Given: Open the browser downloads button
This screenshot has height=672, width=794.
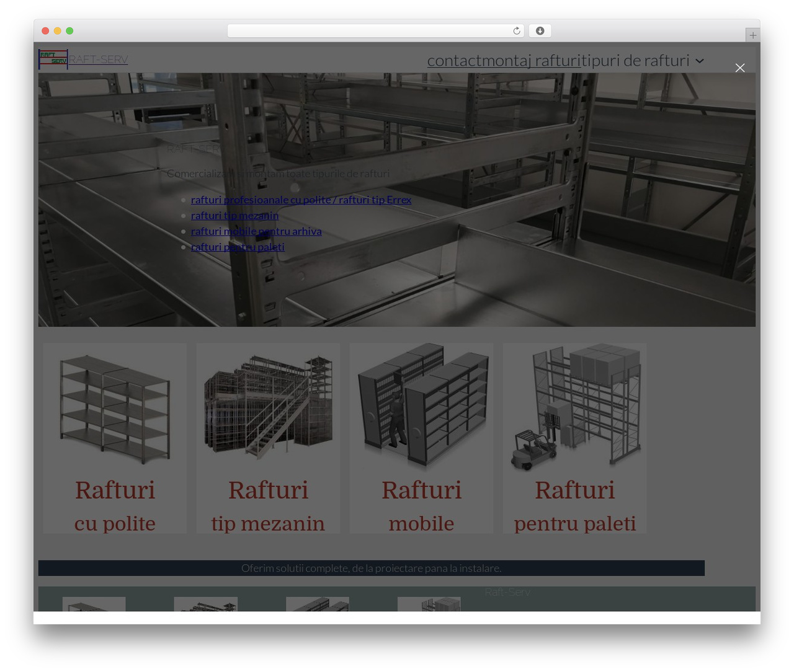Looking at the screenshot, I should 540,31.
